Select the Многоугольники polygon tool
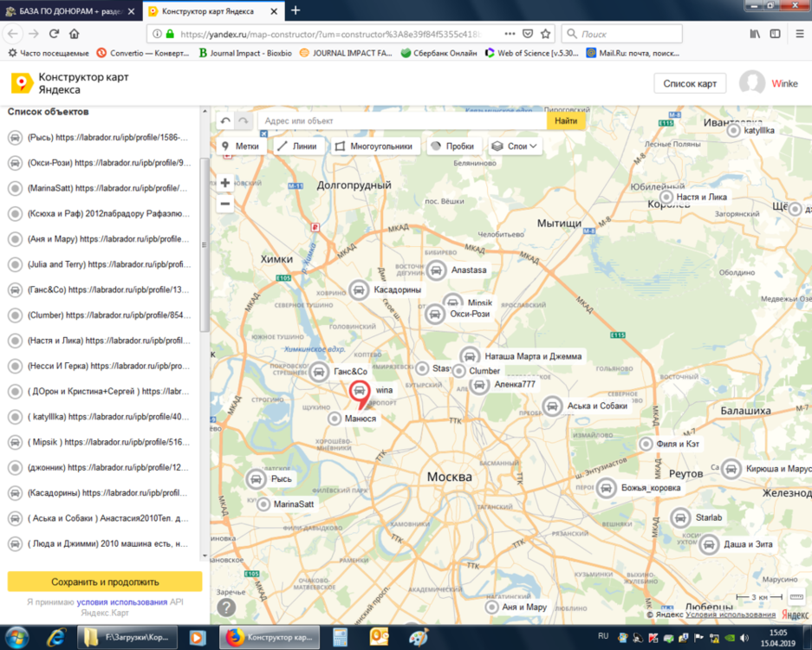The height and width of the screenshot is (650, 812). click(376, 146)
